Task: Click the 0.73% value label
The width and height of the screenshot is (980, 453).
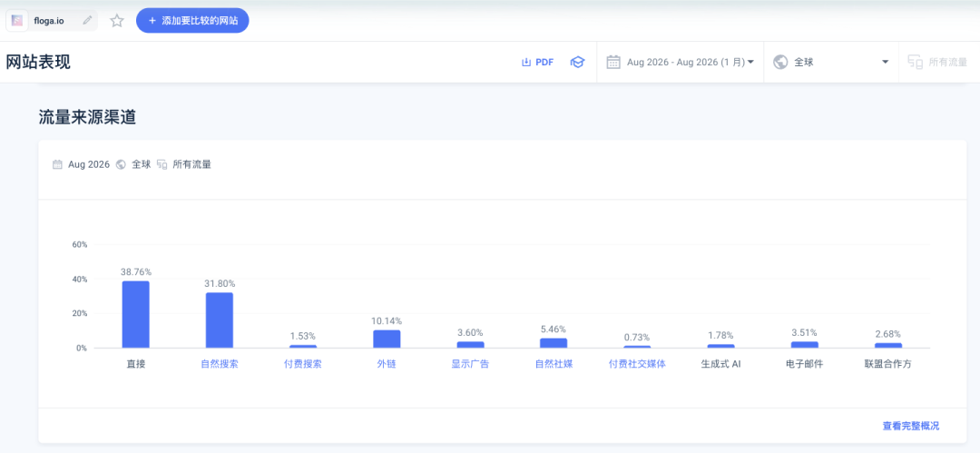Action: [638, 337]
